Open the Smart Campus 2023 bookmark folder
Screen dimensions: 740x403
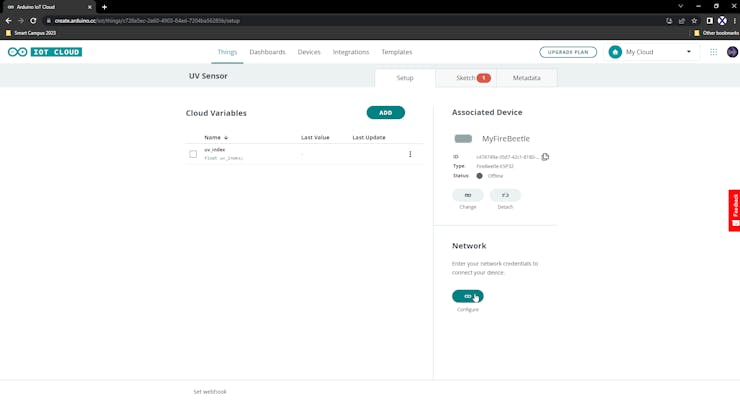pyautogui.click(x=31, y=33)
